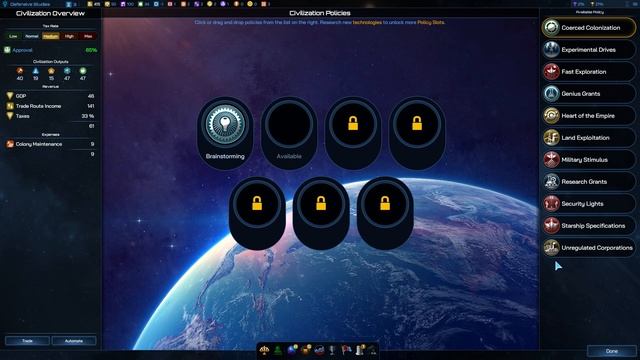Click the purple resource showing 100
Image resolution: width=640 pixels, height=360 pixels.
(127, 4)
